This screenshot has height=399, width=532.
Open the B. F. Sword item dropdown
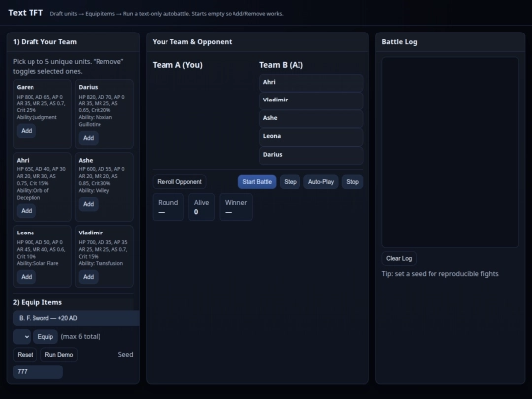point(76,318)
